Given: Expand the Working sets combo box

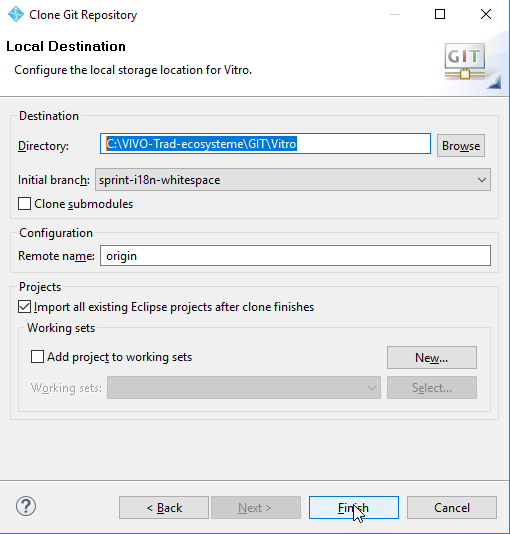Looking at the screenshot, I should coord(244,388).
